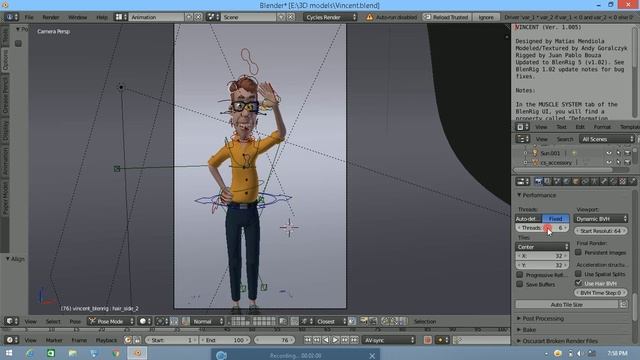The height and width of the screenshot is (360, 640).
Task: Toggle visibility of Sun.001
Action: point(609,153)
